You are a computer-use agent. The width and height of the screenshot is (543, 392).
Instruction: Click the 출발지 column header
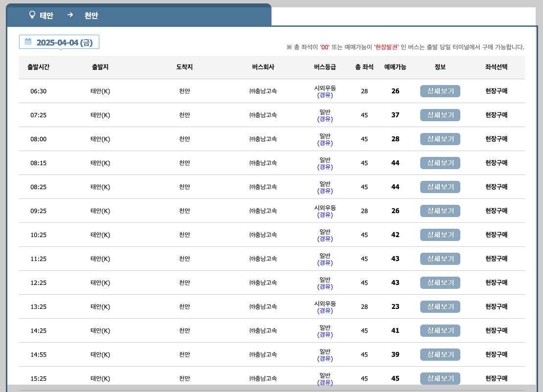pyautogui.click(x=100, y=67)
